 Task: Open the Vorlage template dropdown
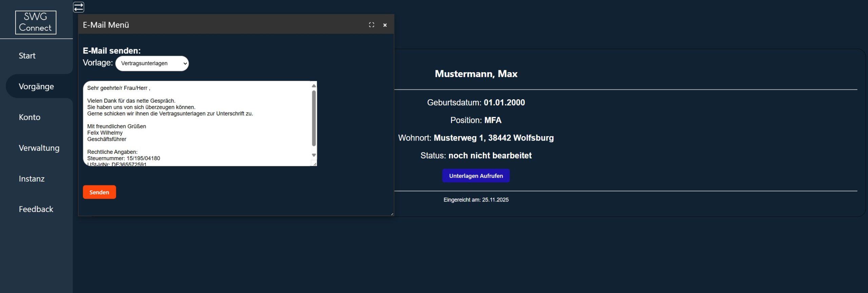pos(152,63)
